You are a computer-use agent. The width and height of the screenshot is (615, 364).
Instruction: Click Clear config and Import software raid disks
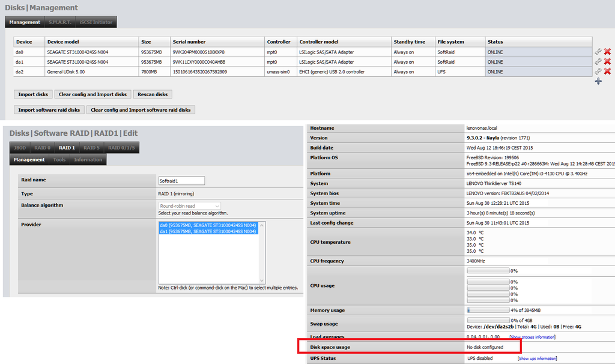pos(141,110)
